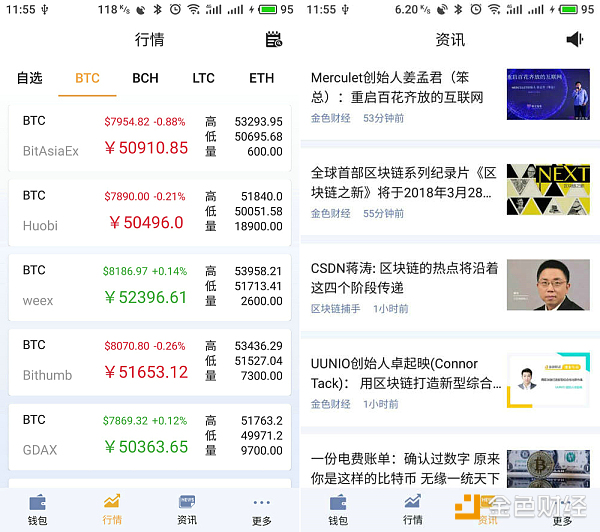Tap $8186.97 +0.14% change text
Screen dimensions: 600x532
145,271
